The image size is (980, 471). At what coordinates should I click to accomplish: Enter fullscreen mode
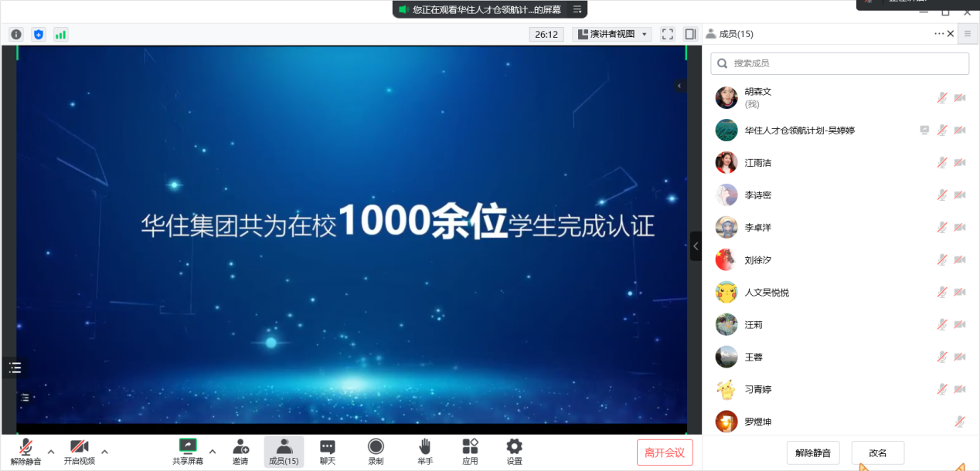pyautogui.click(x=667, y=34)
